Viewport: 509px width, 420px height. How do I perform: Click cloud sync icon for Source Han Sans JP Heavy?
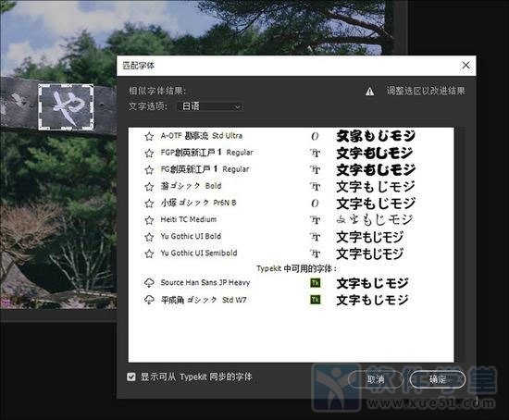pyautogui.click(x=149, y=283)
